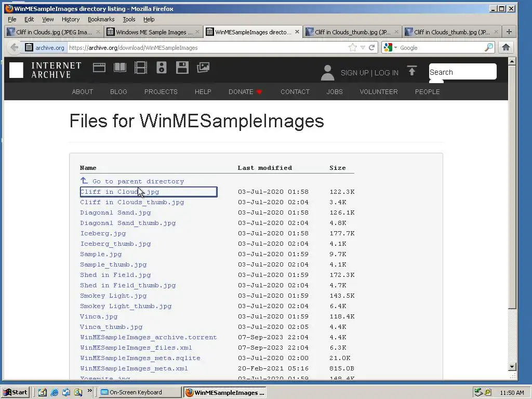Click the first quick launch notepad icon
This screenshot has height=399, width=532.
coord(42,392)
